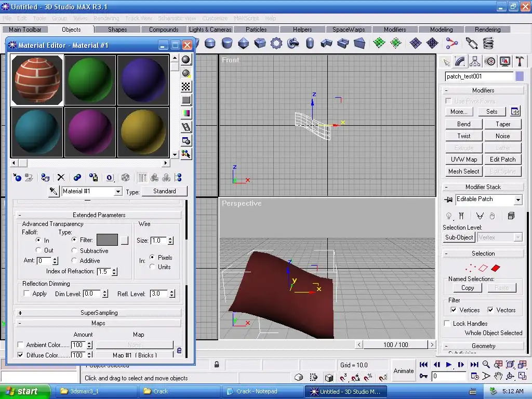Open the Display command panel

coord(505,61)
